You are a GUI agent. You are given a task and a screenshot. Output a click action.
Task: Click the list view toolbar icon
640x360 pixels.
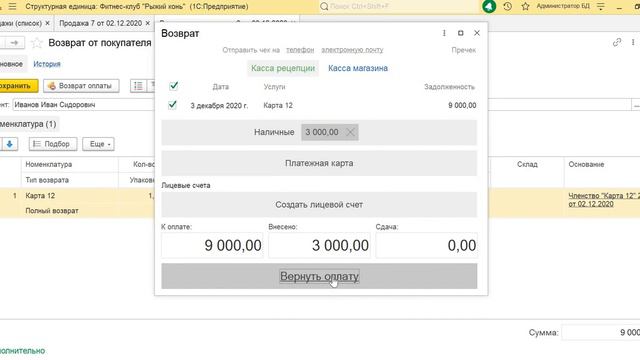click(138, 86)
